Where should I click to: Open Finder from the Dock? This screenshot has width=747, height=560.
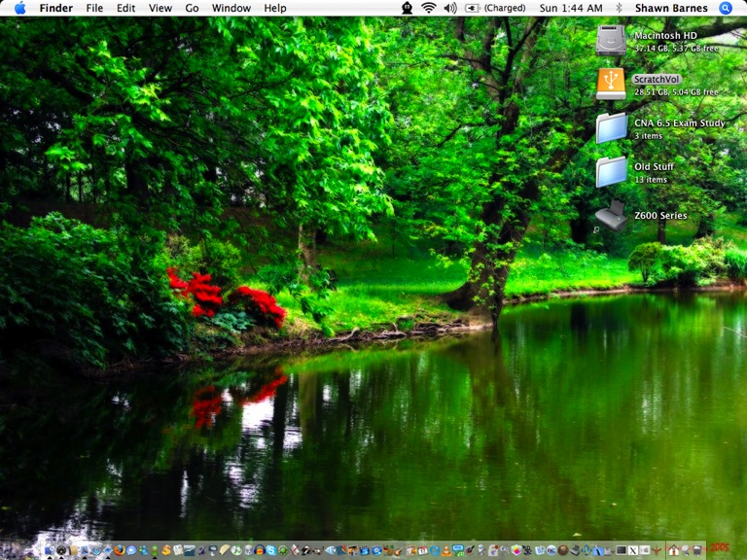50,550
